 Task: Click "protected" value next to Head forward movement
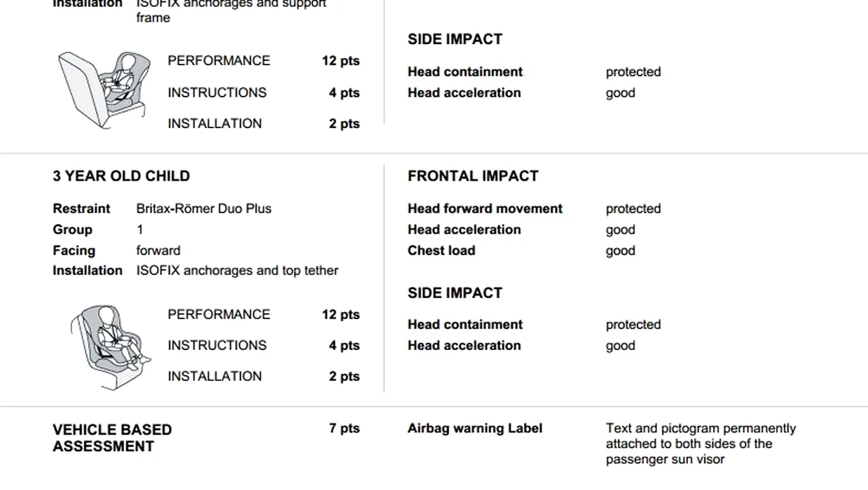click(x=633, y=209)
